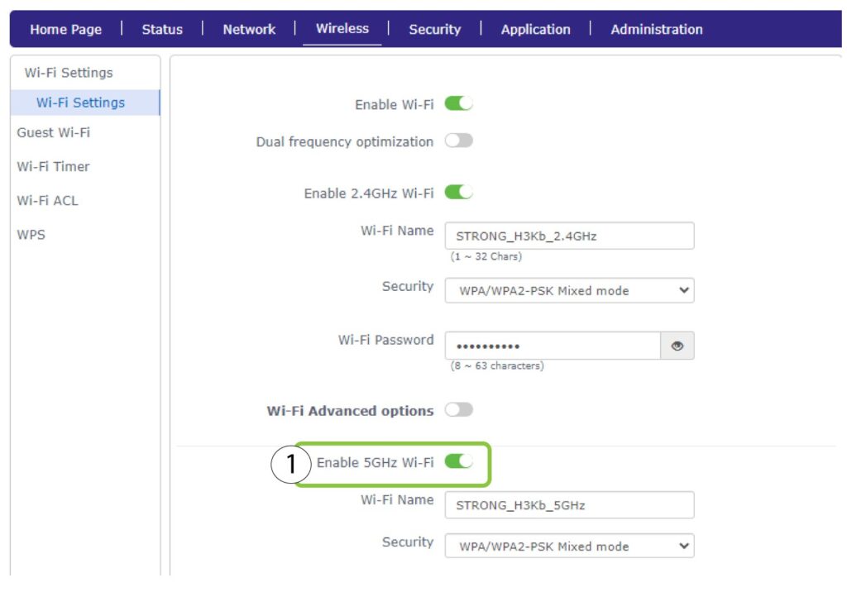Click the 'Enable 2.4GHz Wi-Fi' label

click(x=369, y=193)
